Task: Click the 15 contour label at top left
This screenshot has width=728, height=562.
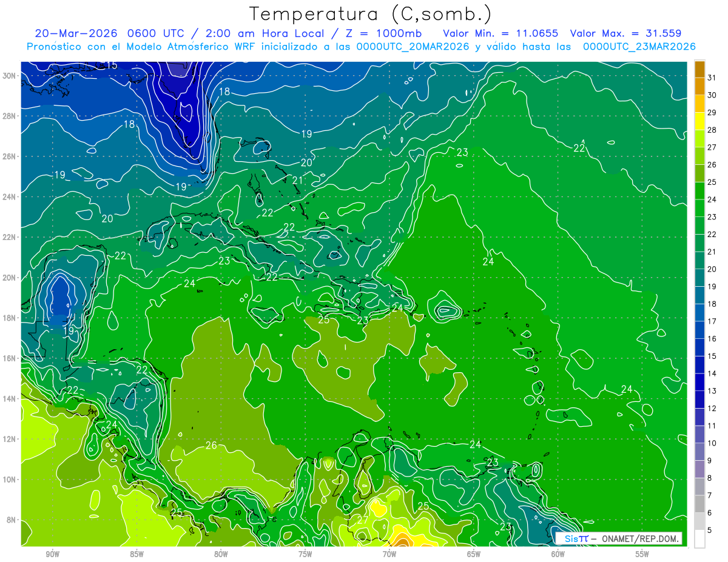Action: 111,65
